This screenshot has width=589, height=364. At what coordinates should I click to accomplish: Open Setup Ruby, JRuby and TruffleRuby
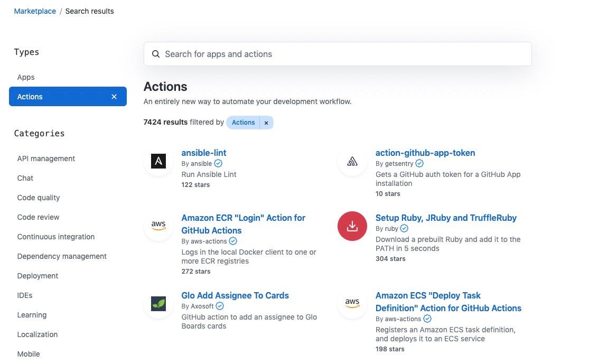coord(446,218)
